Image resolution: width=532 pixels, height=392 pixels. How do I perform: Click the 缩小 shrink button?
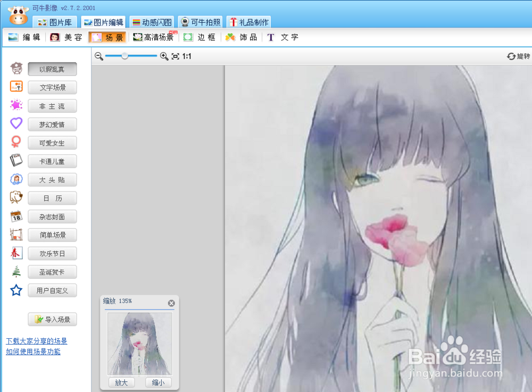tap(158, 382)
